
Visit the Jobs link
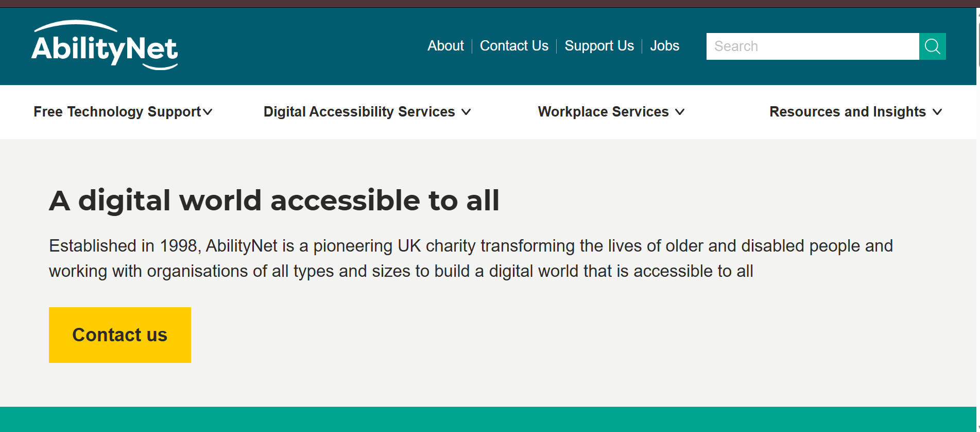pos(664,46)
